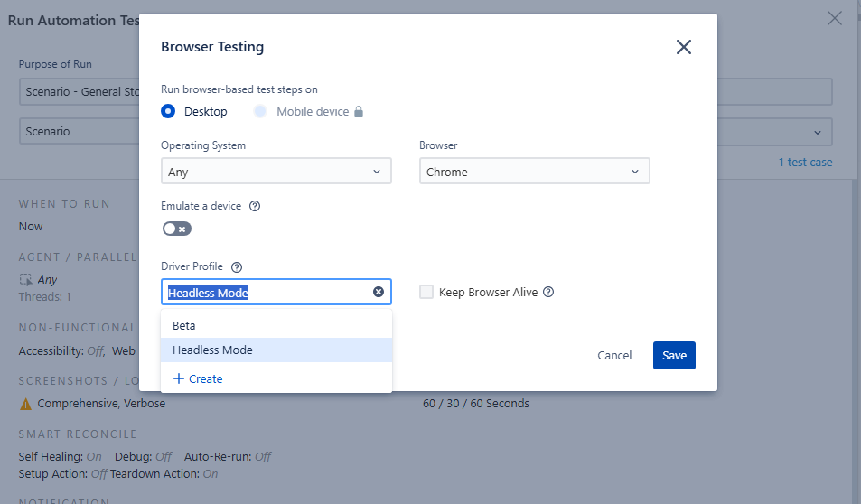Expand the Scenario dropdown in the background
This screenshot has width=861, height=504.
[817, 132]
